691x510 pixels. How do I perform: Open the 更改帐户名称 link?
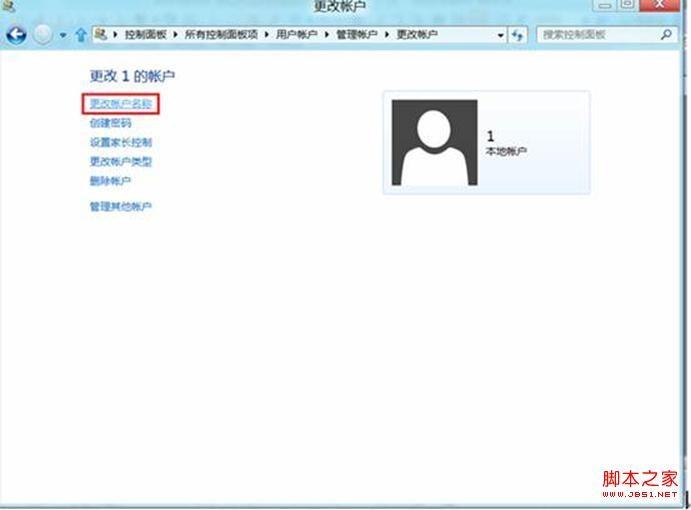121,104
